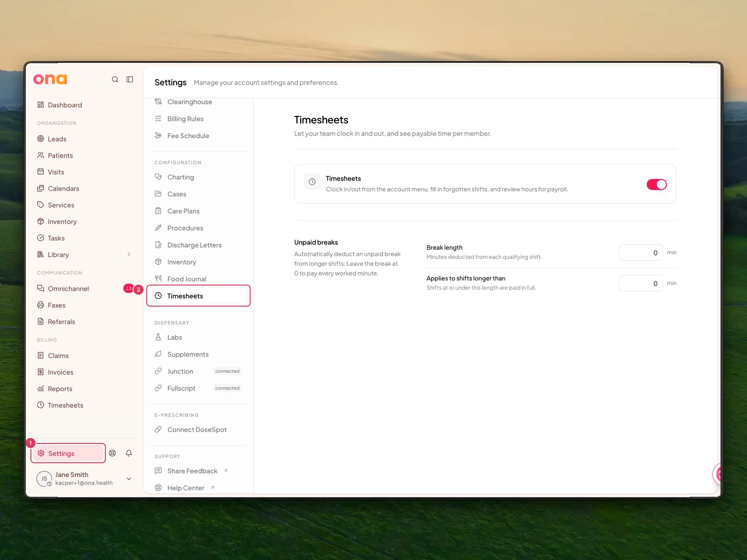Screen dimensions: 747x560
Task: Open Jane Smith account menu chevron
Action: (x=129, y=479)
